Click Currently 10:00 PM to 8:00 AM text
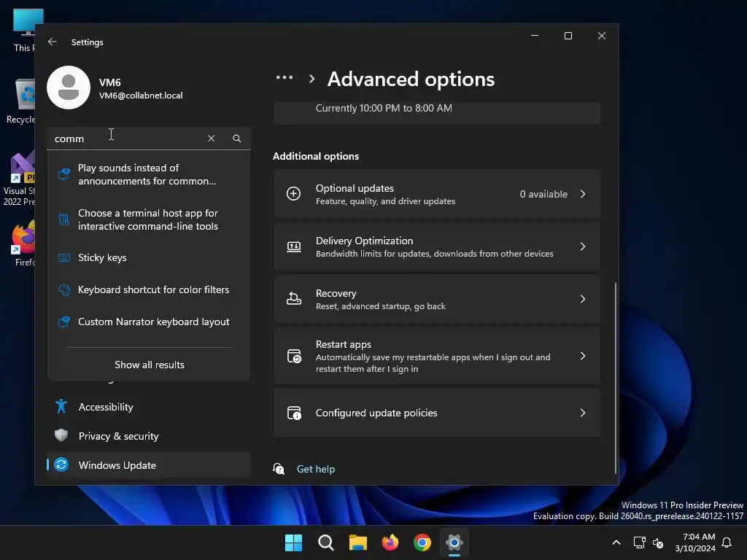The image size is (747, 560). [x=384, y=108]
